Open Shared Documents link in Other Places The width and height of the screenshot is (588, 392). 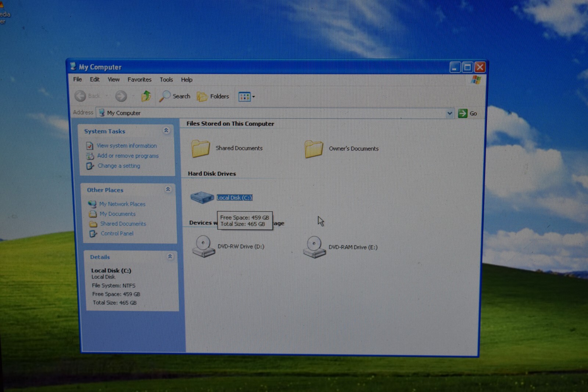coord(123,224)
